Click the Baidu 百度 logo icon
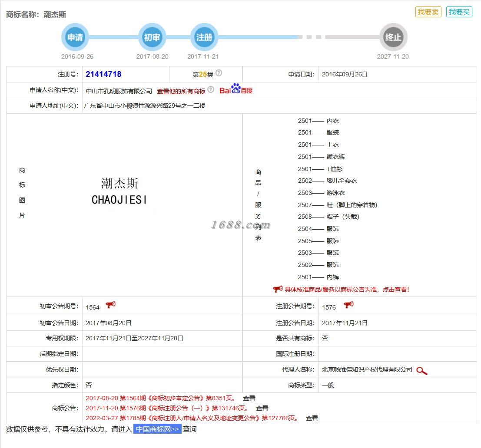Viewport: 481px width, 448px height. coord(236,89)
